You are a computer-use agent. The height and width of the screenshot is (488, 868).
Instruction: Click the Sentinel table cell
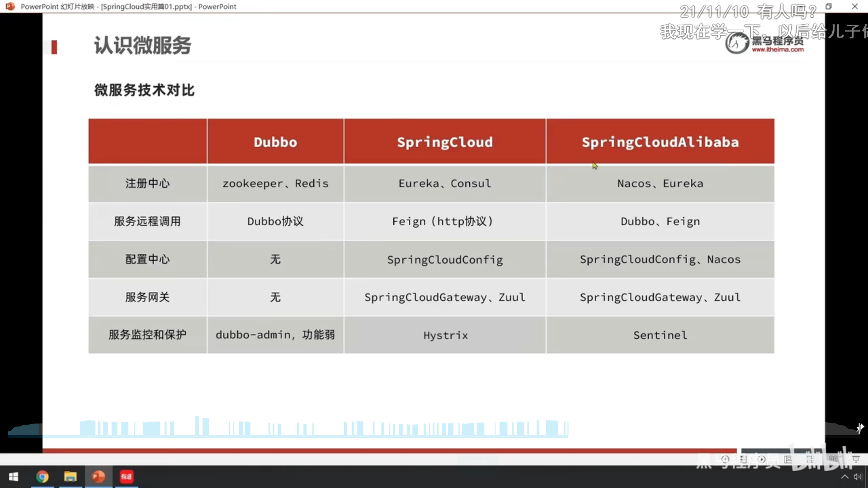(x=660, y=335)
